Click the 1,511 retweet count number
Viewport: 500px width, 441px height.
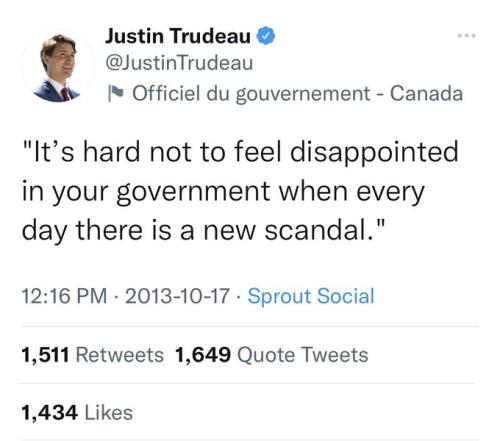[45, 355]
